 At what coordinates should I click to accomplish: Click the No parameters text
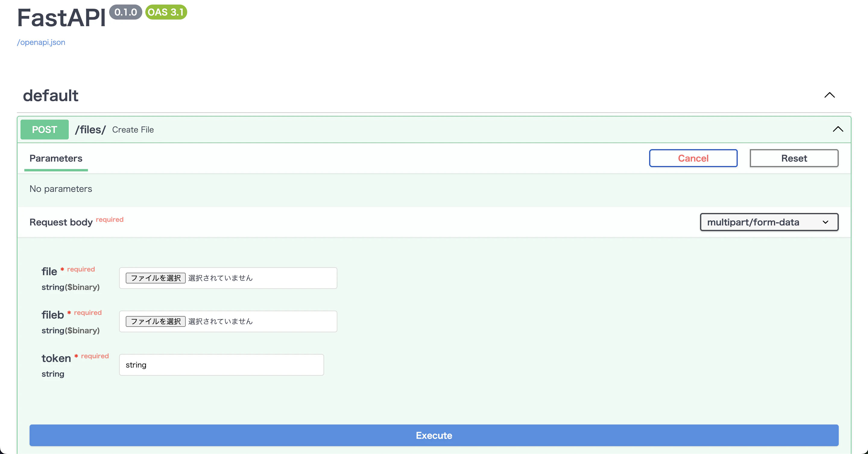point(61,189)
